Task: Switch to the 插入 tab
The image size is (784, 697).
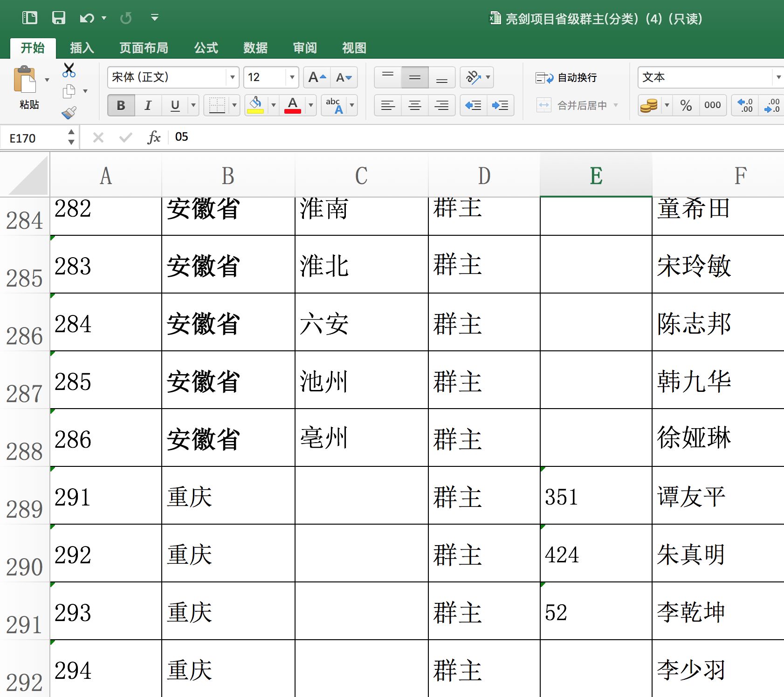Action: point(82,48)
